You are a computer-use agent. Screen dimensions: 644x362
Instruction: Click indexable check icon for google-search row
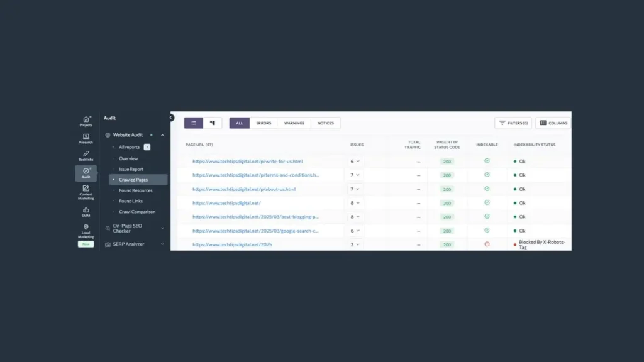click(487, 230)
